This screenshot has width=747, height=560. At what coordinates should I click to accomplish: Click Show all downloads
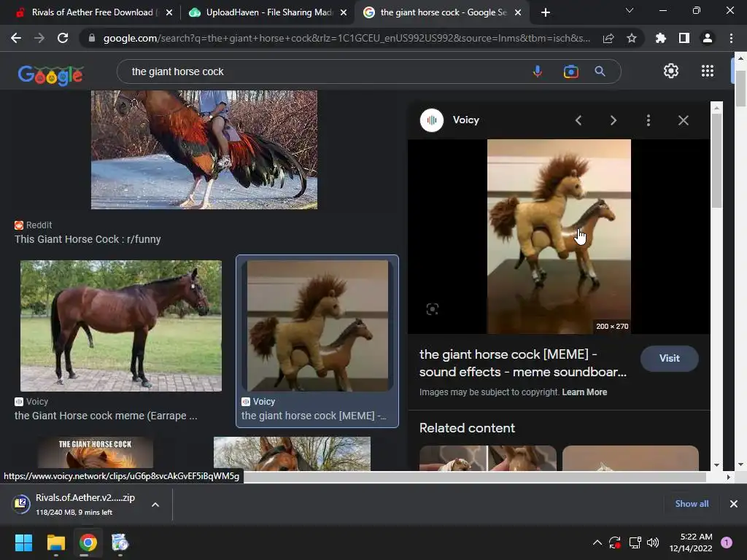pyautogui.click(x=692, y=503)
